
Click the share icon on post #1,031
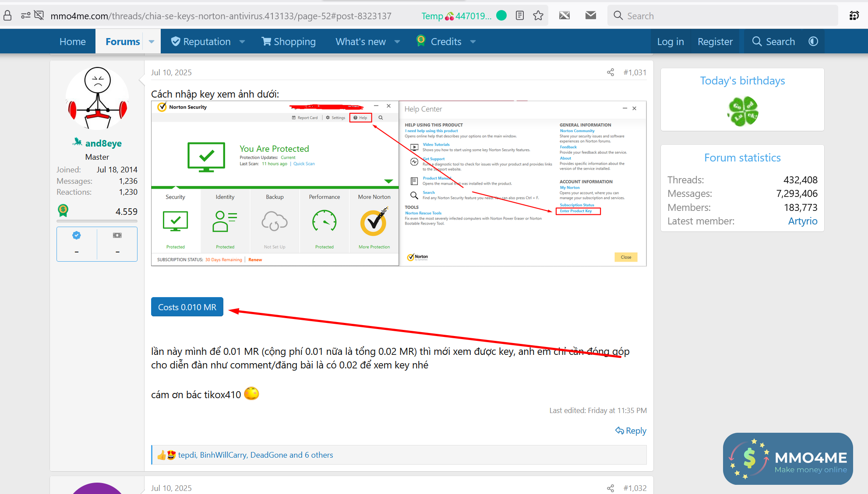point(610,73)
